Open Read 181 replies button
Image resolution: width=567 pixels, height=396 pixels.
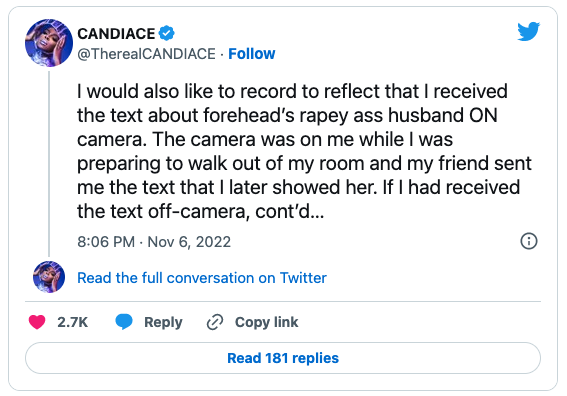click(x=283, y=358)
